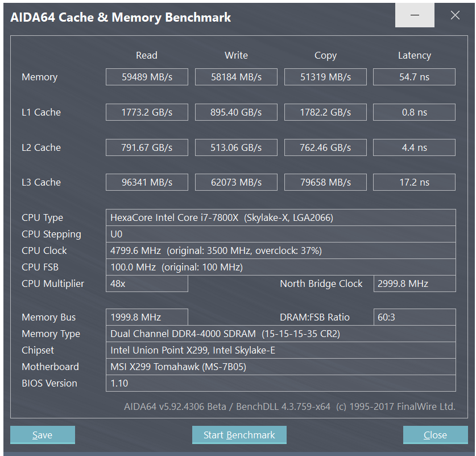Click Motherboard field MSI X299 Tomahawk
Image resolution: width=476 pixels, height=456 pixels.
pyautogui.click(x=281, y=367)
